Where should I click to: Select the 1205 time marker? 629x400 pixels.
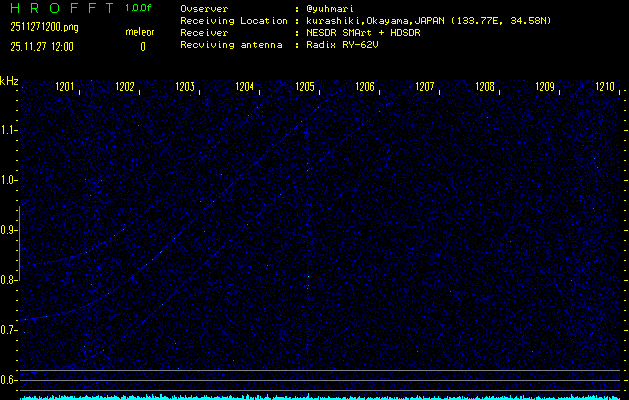[x=305, y=88]
